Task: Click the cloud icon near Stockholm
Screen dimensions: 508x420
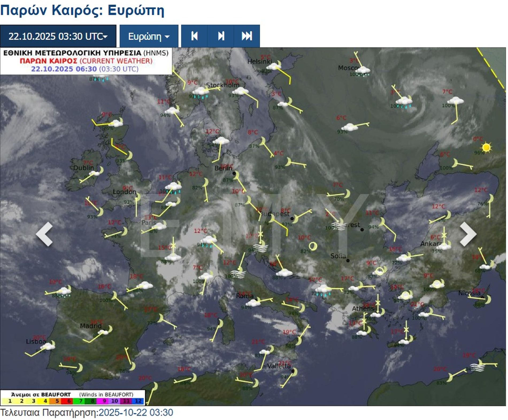Action: tap(240, 91)
